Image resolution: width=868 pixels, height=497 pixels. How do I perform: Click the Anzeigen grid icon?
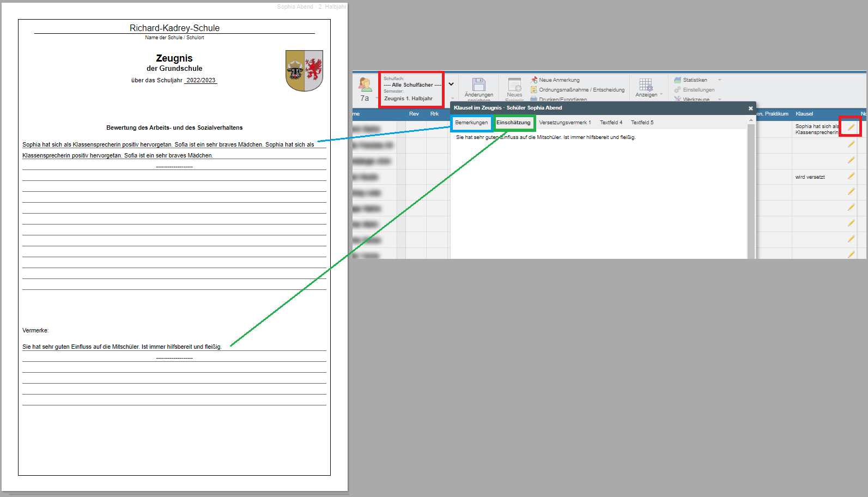coord(646,84)
